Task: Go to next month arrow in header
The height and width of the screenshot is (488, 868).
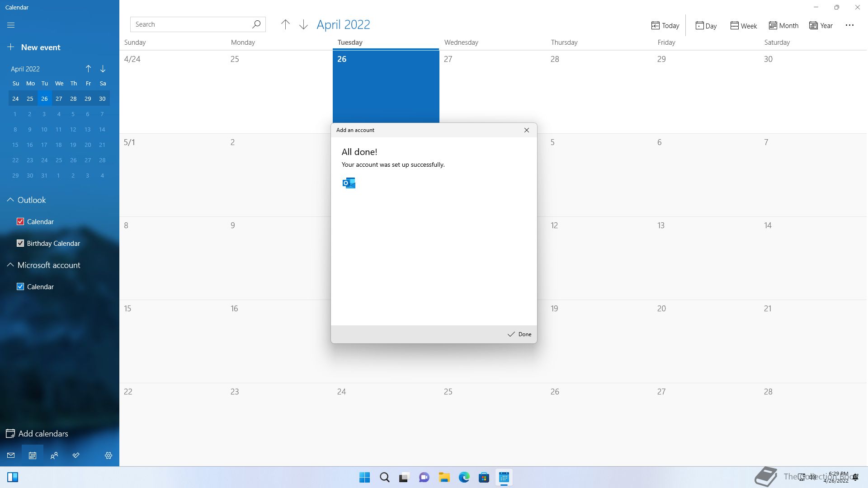Action: [x=303, y=25]
